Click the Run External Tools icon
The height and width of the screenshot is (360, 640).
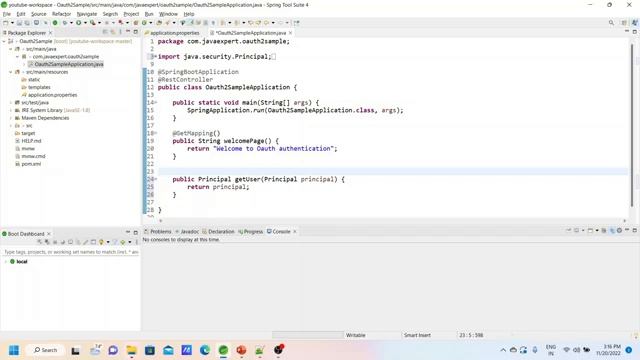point(93,23)
